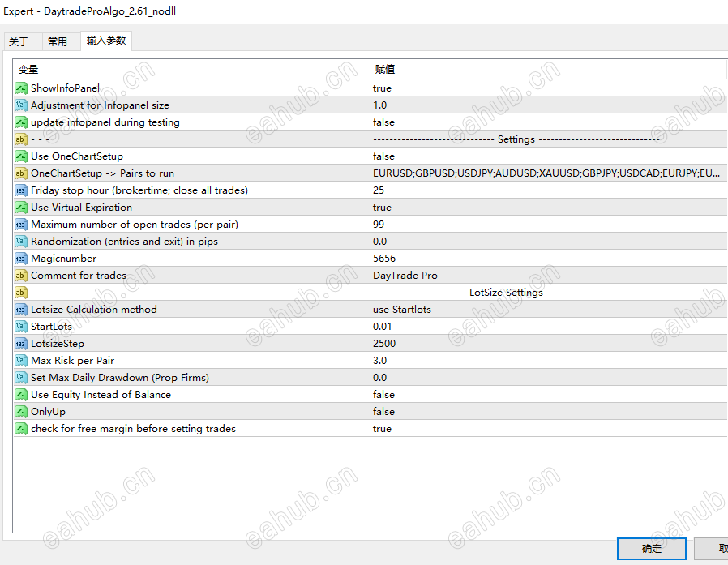Click the Randomization in pips double icon
The width and height of the screenshot is (728, 565).
(x=21, y=241)
